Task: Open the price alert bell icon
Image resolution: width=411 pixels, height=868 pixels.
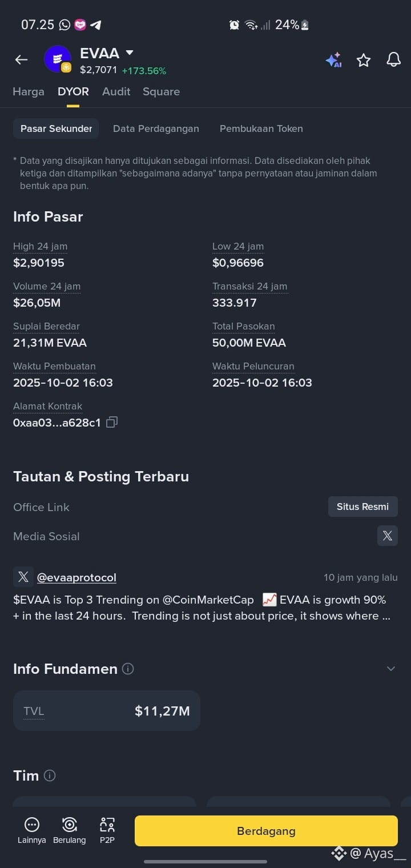Action: click(x=394, y=60)
